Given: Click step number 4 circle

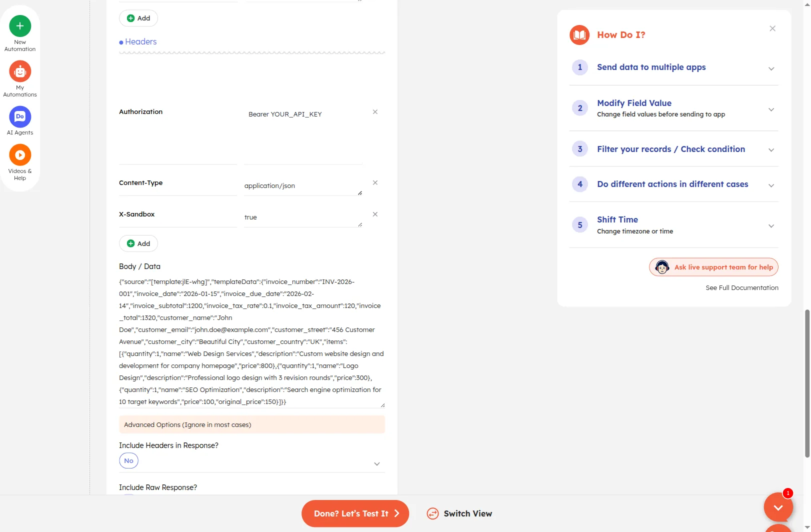Looking at the screenshot, I should point(580,184).
